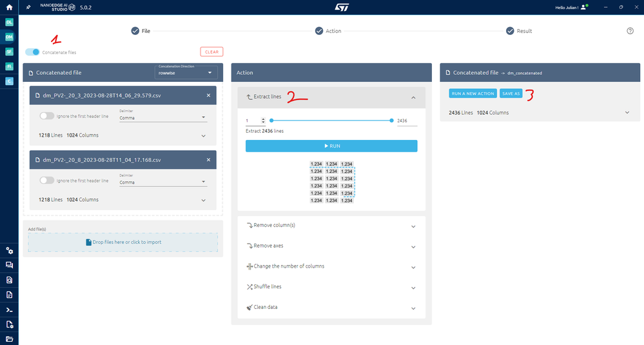The image size is (644, 345).
Task: Toggle ignore header line for dm_PV2-_20_3 file
Action: [x=47, y=116]
